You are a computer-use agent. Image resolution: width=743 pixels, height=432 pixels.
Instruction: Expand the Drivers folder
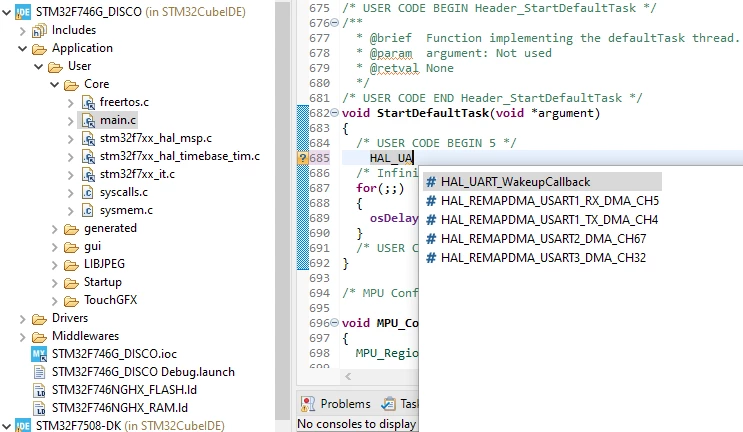(22, 319)
